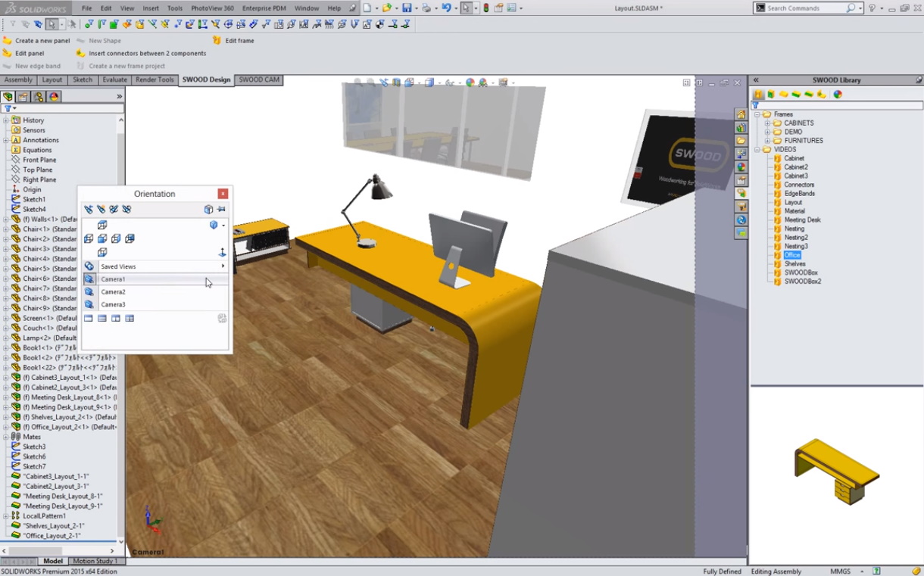Select the Camera2 view in Orientation
The image size is (924, 576).
point(113,292)
